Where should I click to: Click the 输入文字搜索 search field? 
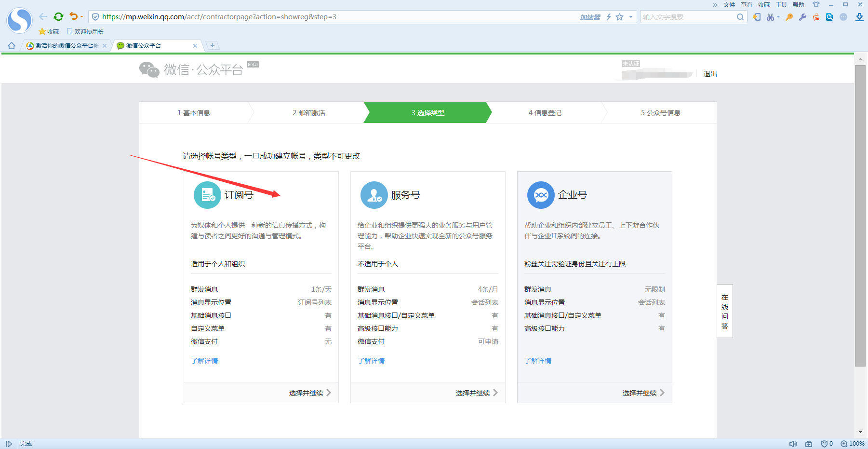click(688, 17)
